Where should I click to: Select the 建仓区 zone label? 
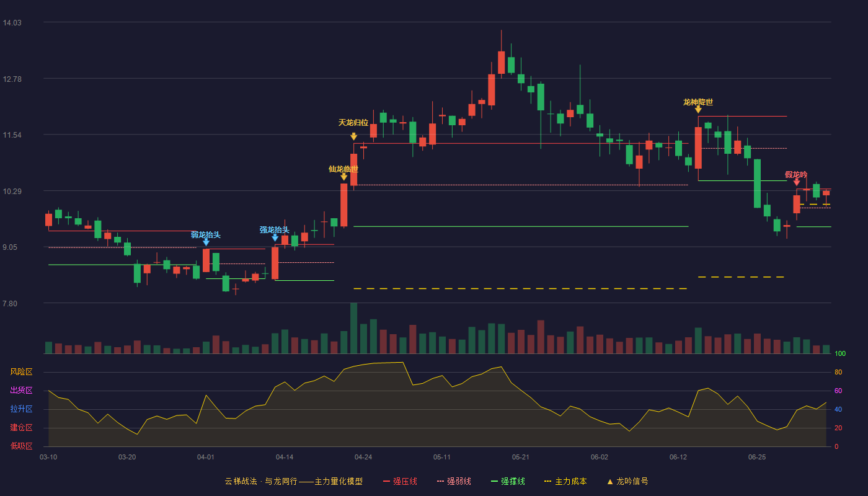pyautogui.click(x=21, y=428)
